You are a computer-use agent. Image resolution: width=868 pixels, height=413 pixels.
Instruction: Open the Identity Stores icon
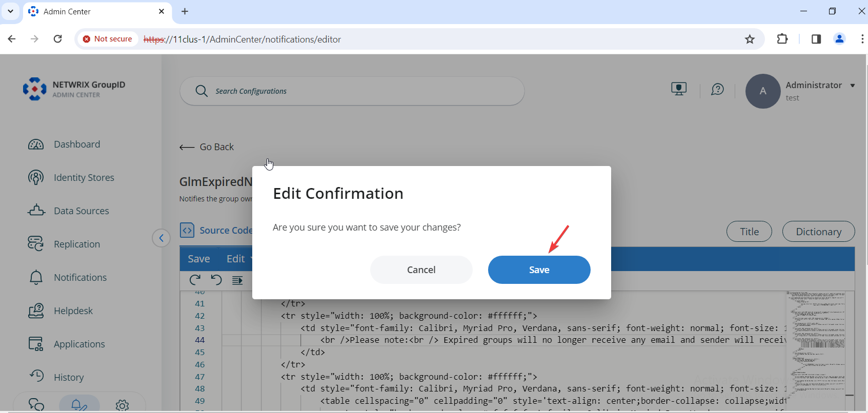click(36, 178)
